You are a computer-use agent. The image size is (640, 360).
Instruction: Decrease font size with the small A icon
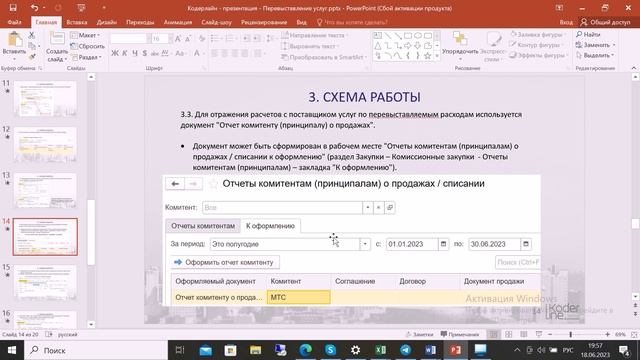(188, 39)
